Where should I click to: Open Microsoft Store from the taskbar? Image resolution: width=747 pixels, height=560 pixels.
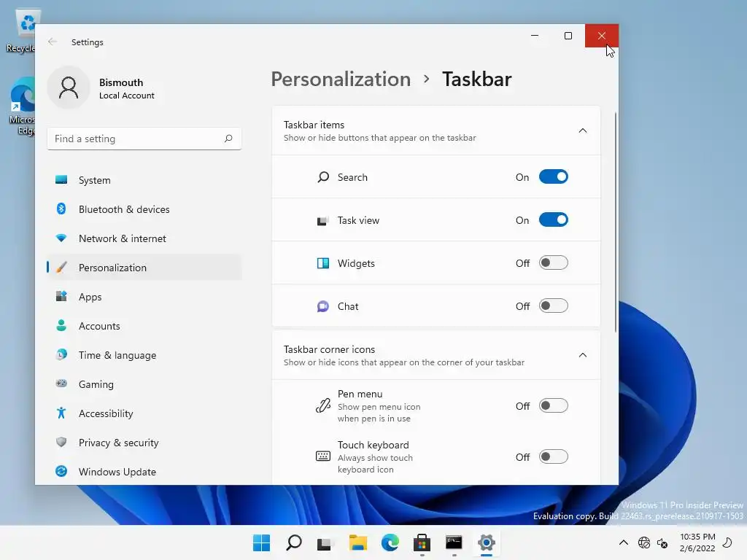(x=422, y=542)
